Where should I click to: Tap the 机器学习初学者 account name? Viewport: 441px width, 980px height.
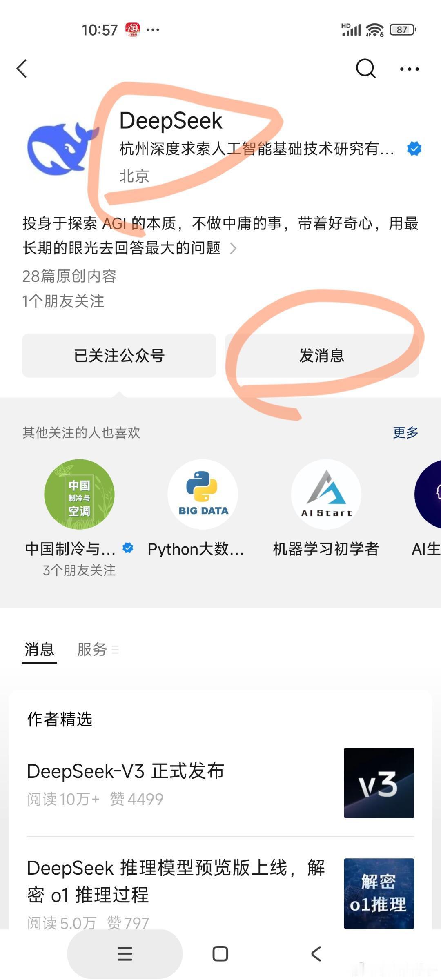tap(326, 549)
